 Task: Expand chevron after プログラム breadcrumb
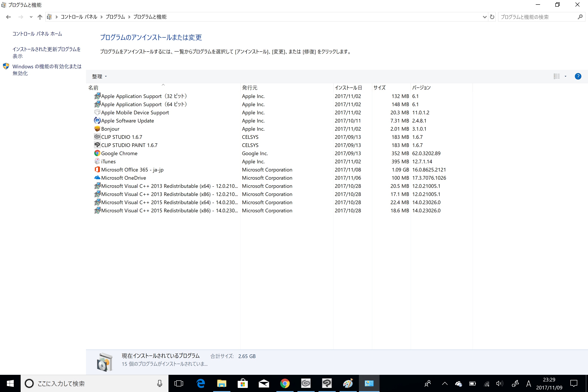click(129, 17)
